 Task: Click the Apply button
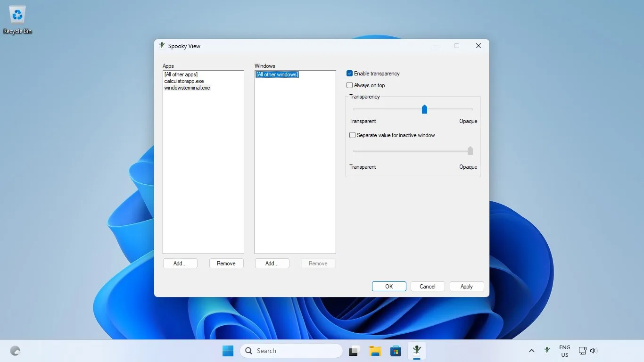coord(467,287)
